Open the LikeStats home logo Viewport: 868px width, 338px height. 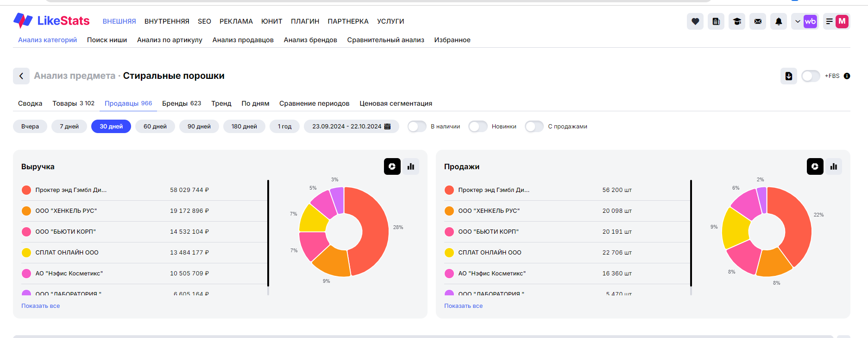[x=51, y=21]
